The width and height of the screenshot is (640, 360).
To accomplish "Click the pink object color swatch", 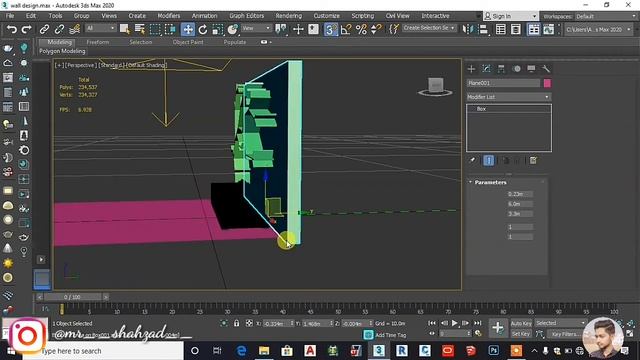I will click(x=547, y=83).
